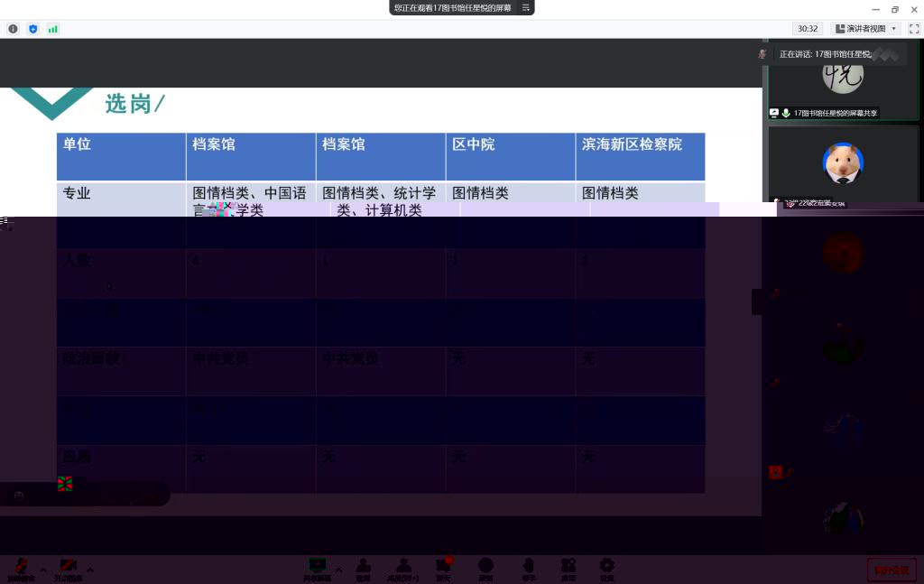Open the screen viewing options menu
924x584 pixels.
tap(525, 8)
